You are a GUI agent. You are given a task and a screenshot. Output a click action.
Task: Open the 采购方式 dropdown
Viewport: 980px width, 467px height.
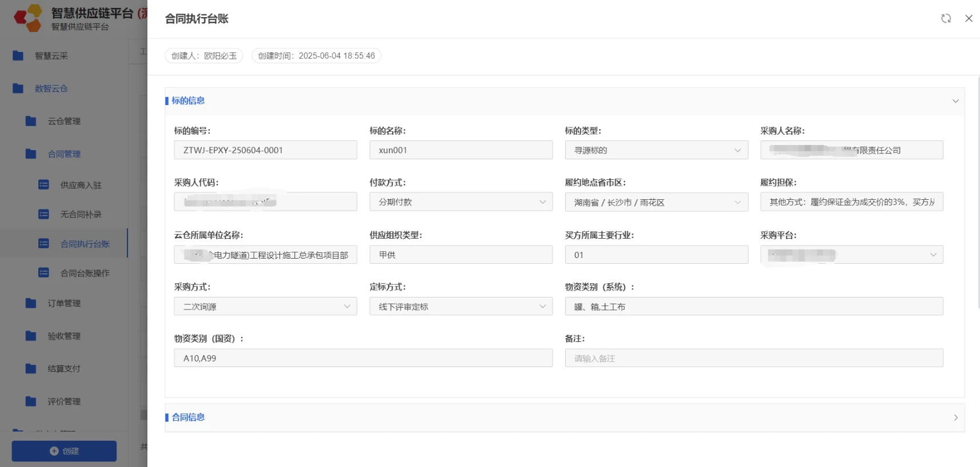click(x=266, y=306)
